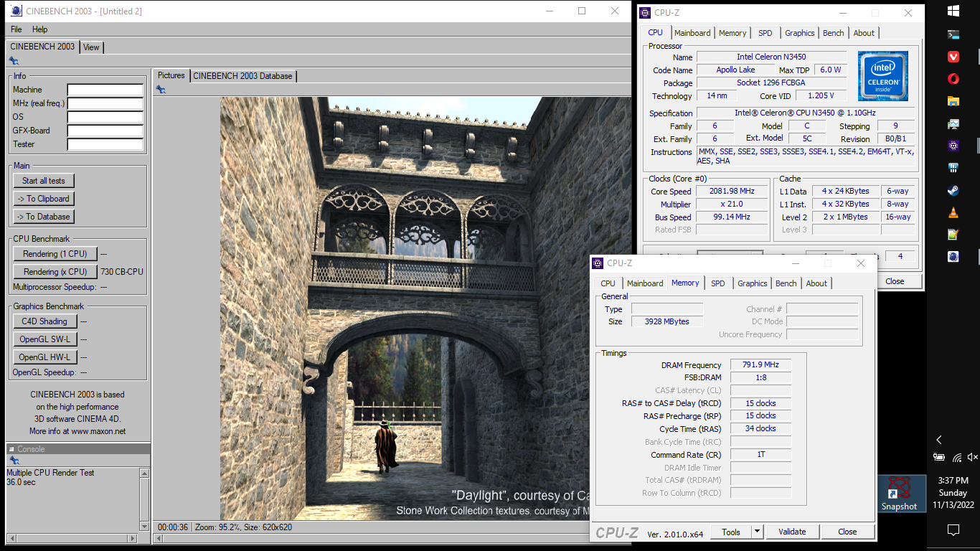
Task: Open Memory tab in CPU-Z processor window
Action: click(x=732, y=33)
